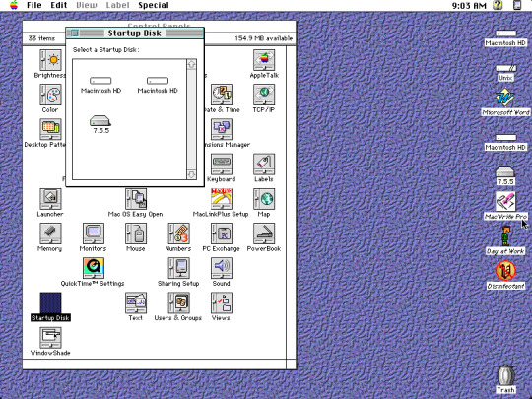Open the PowerBook control panel
The height and width of the screenshot is (399, 532).
[264, 233]
